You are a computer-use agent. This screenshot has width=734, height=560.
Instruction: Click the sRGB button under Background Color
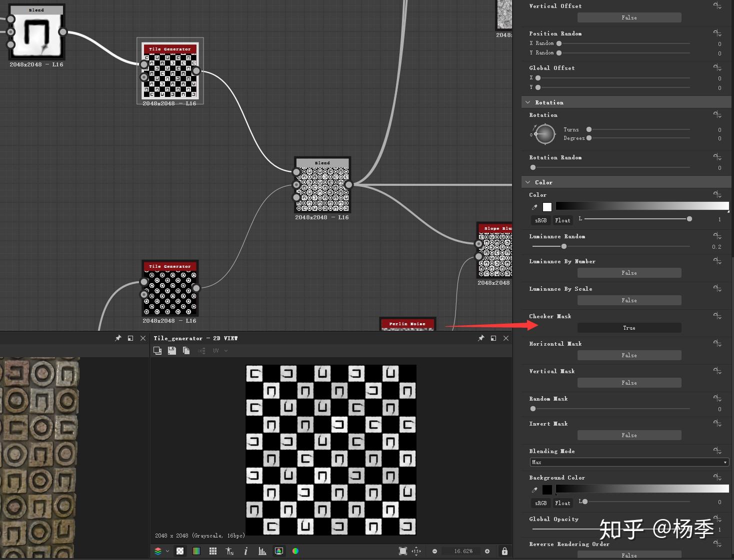click(x=540, y=503)
